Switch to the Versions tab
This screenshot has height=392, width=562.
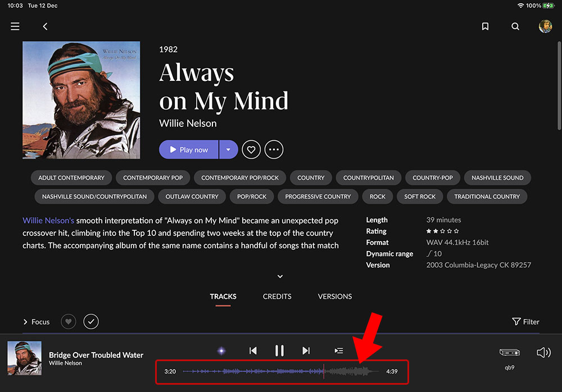point(335,297)
